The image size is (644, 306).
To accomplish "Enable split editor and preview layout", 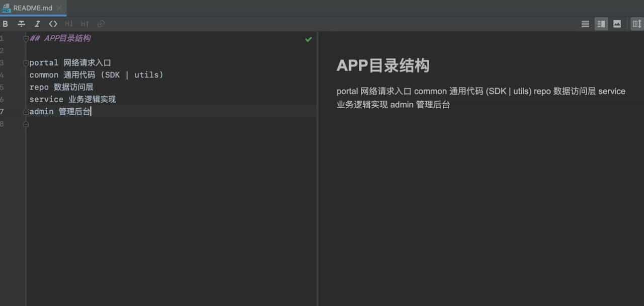I will click(601, 24).
